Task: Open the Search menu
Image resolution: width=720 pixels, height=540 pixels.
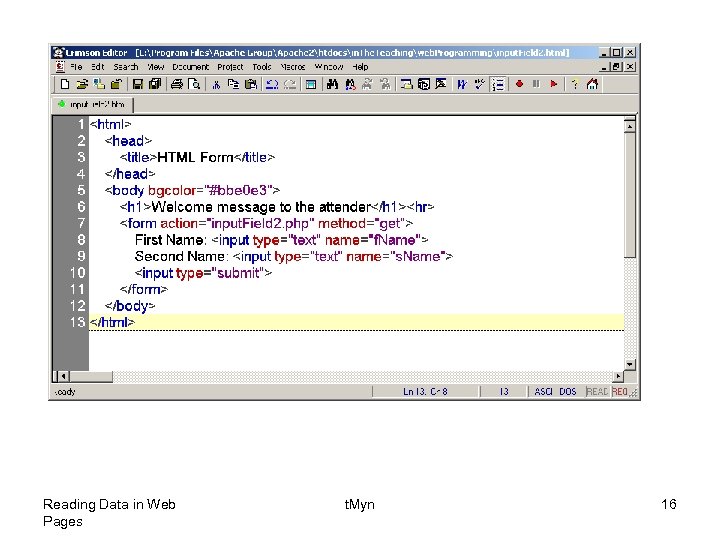Action: pos(126,67)
